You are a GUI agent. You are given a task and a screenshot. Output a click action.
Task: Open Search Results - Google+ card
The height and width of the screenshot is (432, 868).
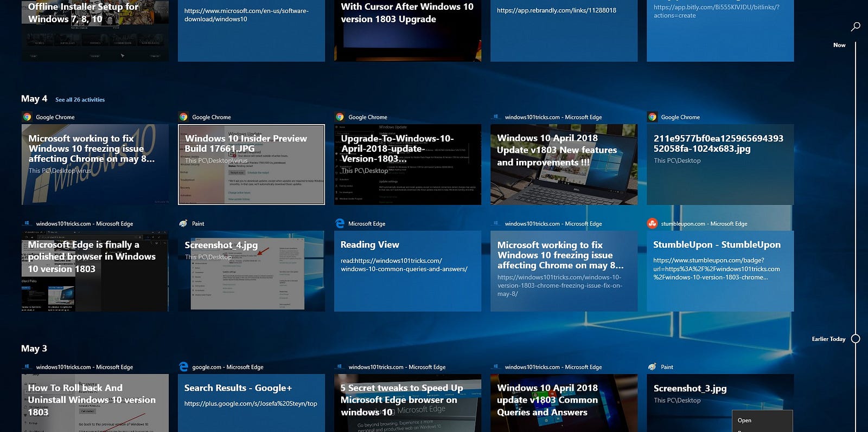(x=251, y=403)
